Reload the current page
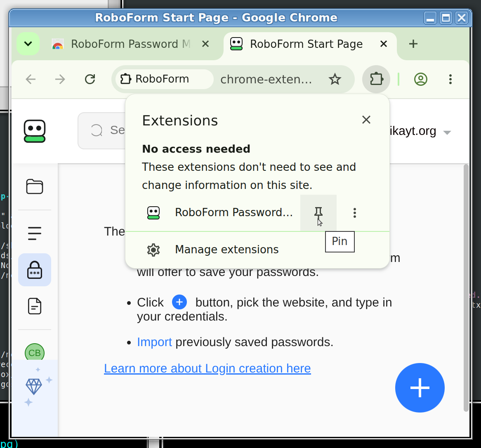The width and height of the screenshot is (481, 448). 90,79
